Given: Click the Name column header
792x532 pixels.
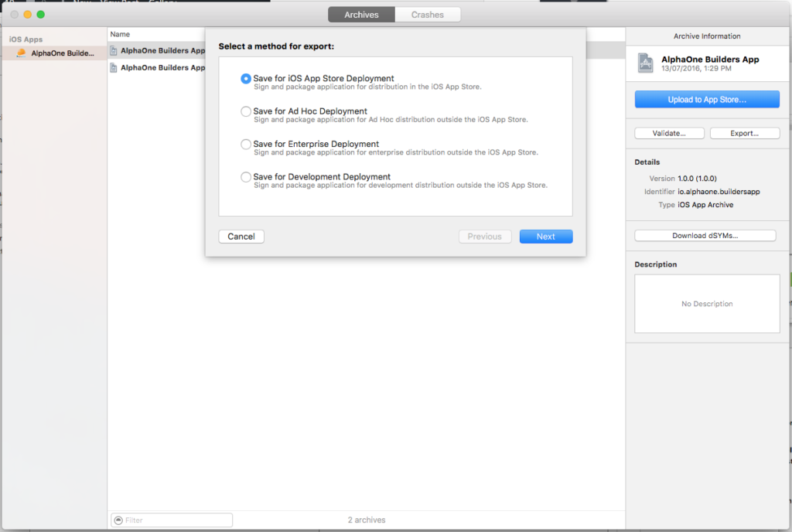Looking at the screenshot, I should tap(120, 34).
